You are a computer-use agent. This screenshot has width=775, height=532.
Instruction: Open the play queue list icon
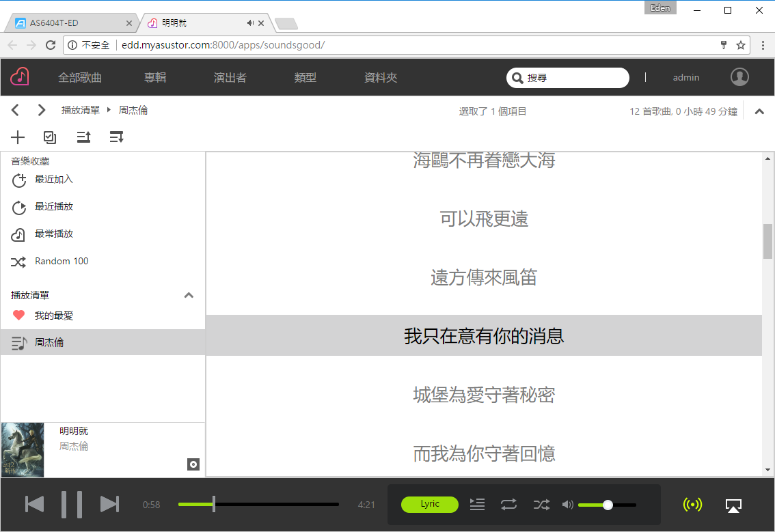[x=477, y=504]
